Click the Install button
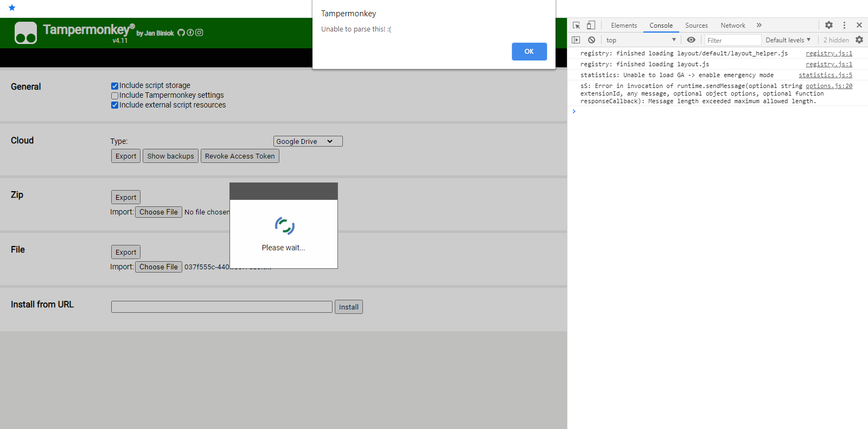The width and height of the screenshot is (868, 429). click(349, 307)
